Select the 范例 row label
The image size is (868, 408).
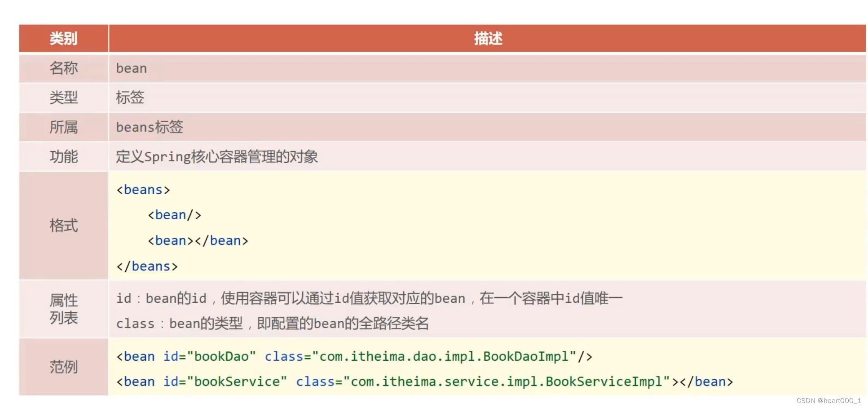[63, 367]
